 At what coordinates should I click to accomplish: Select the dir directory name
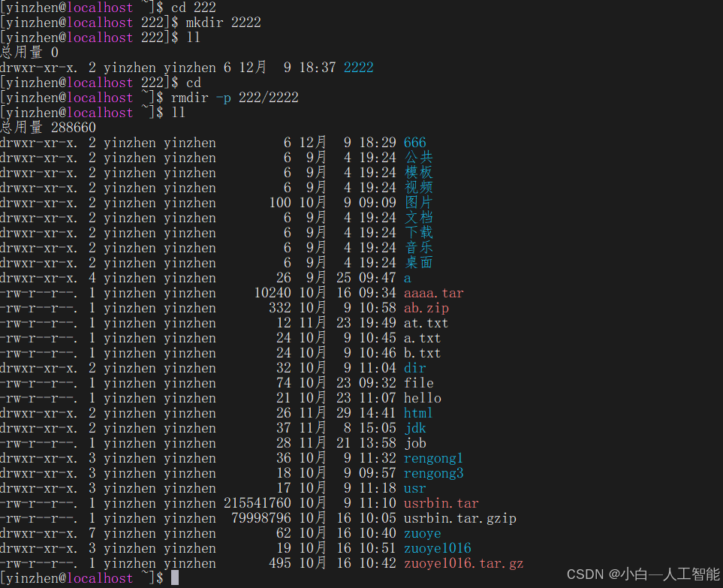pos(414,368)
